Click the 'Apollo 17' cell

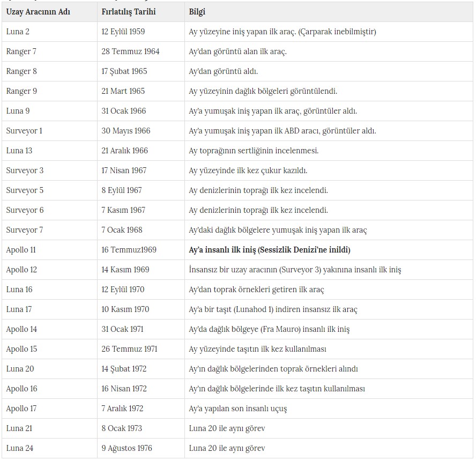(x=21, y=409)
